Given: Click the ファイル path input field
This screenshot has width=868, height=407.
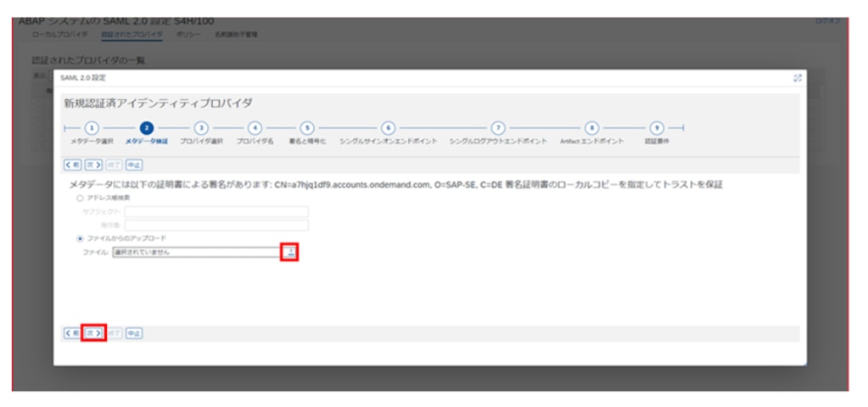Looking at the screenshot, I should [195, 253].
